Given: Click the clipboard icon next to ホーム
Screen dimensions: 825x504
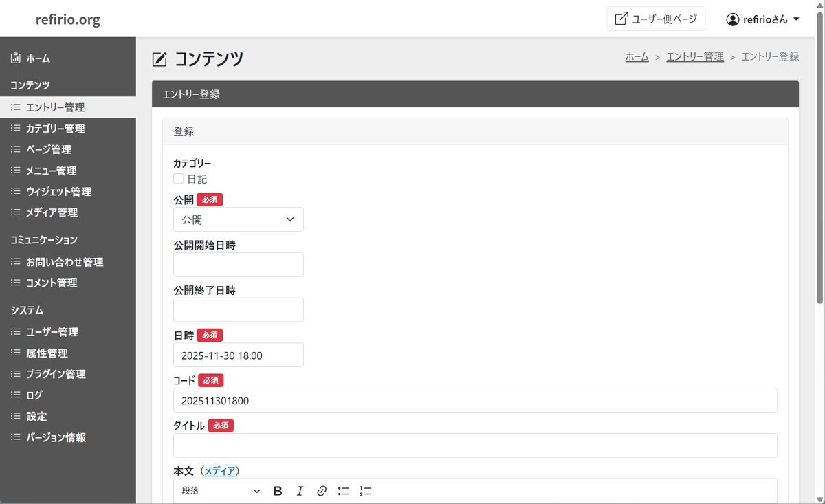Looking at the screenshot, I should pos(16,58).
